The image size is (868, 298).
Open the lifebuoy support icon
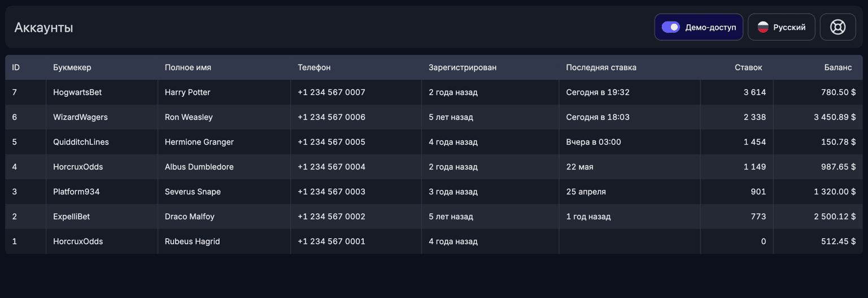838,27
